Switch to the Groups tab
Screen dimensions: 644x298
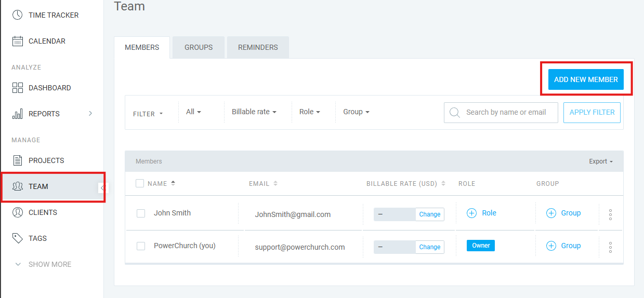[199, 47]
